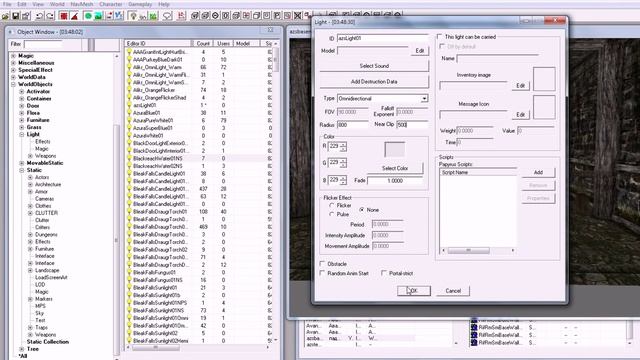Toggle snap to grid red square icon

click(64, 16)
